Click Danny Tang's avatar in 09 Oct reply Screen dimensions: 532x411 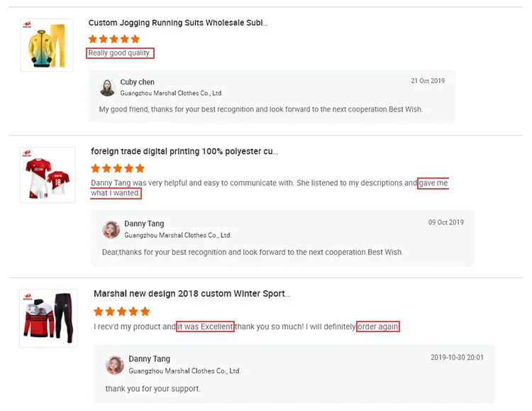(111, 229)
